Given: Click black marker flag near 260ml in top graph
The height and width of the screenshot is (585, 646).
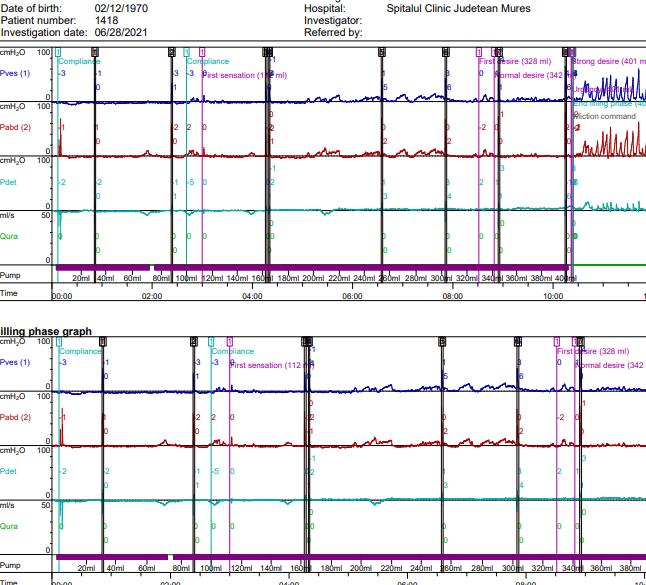Looking at the screenshot, I should coord(382,52).
